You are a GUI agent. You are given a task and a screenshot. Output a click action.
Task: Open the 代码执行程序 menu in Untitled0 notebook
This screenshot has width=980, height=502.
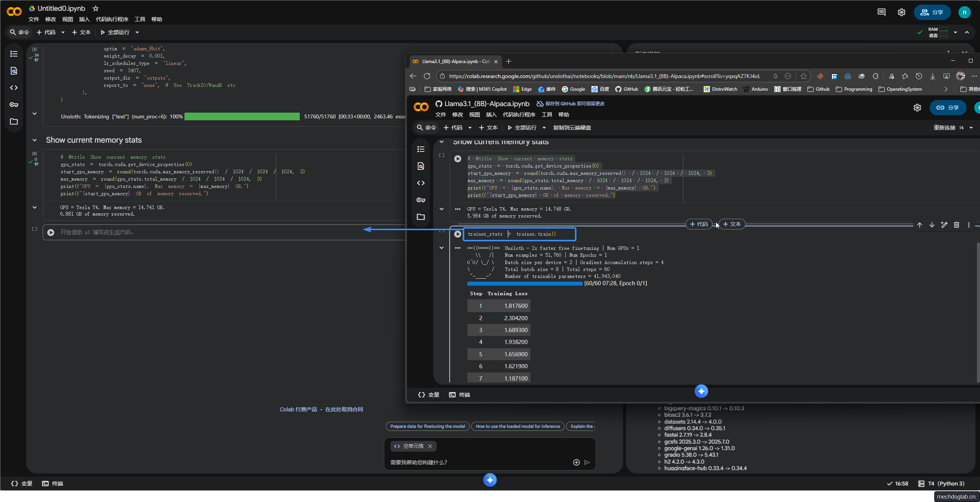[x=112, y=19]
